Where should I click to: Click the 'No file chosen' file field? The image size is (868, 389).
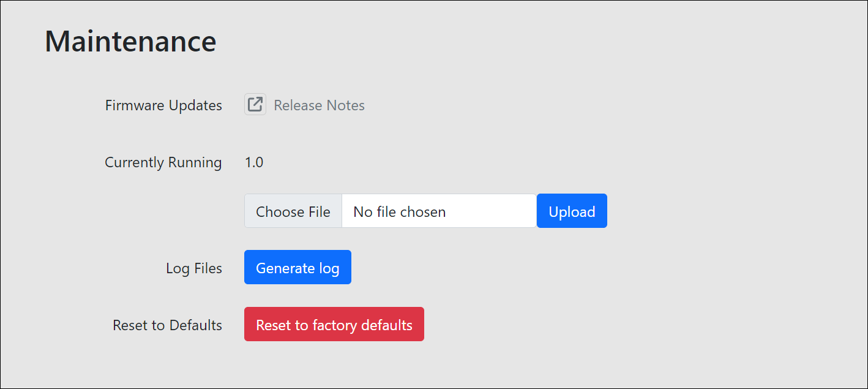click(438, 211)
